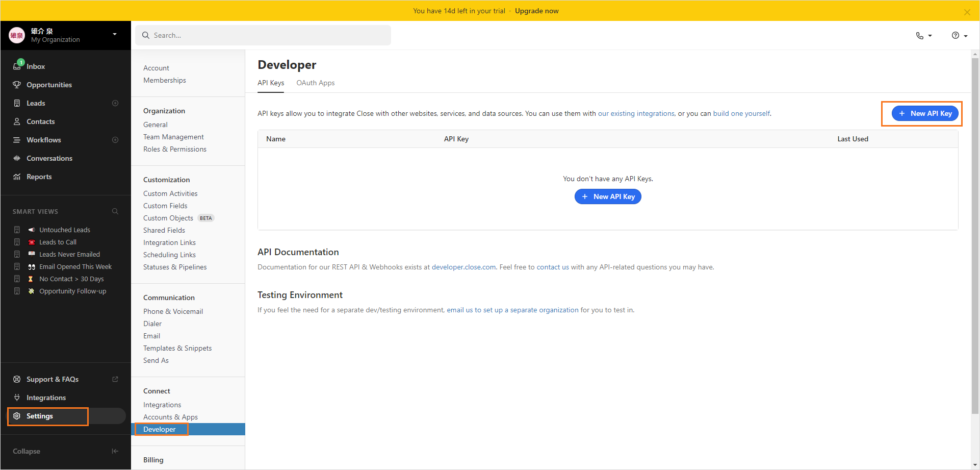Open Integration Links settings
The height and width of the screenshot is (470, 980).
169,242
